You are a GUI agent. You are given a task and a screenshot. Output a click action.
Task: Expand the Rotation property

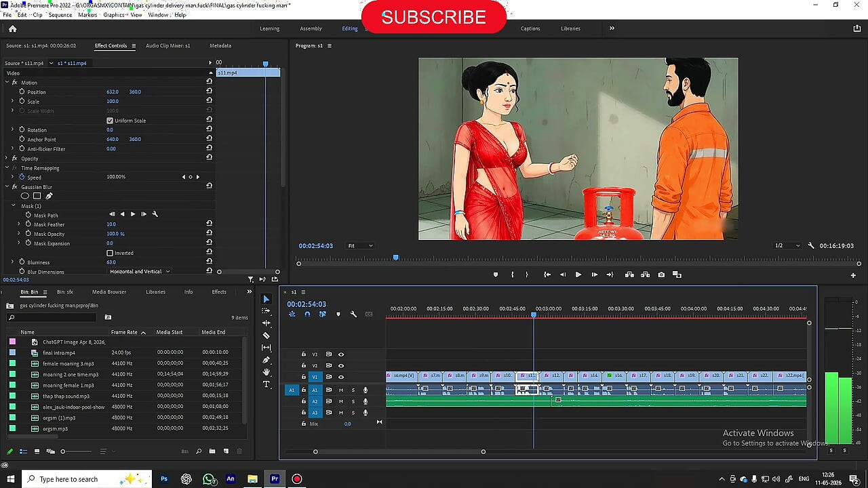(x=12, y=129)
